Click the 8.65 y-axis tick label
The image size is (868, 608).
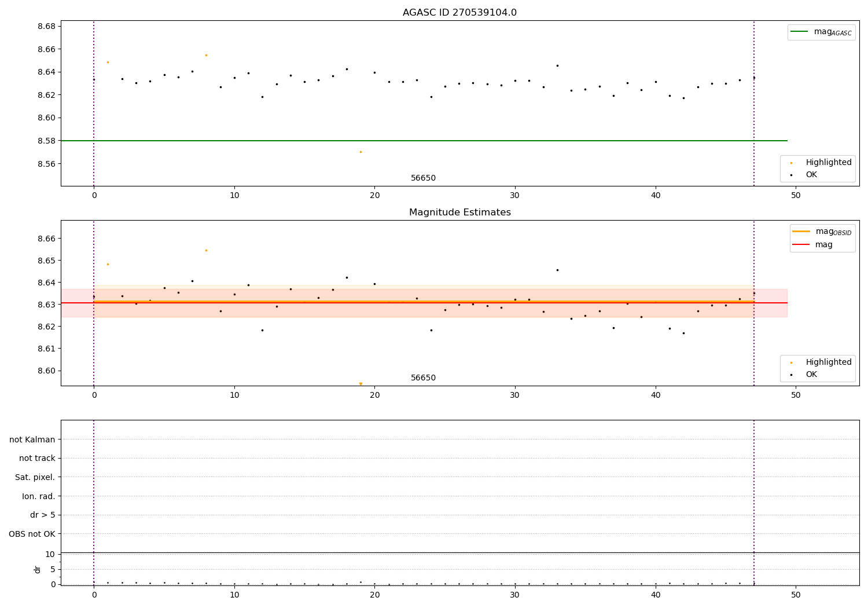(x=46, y=261)
